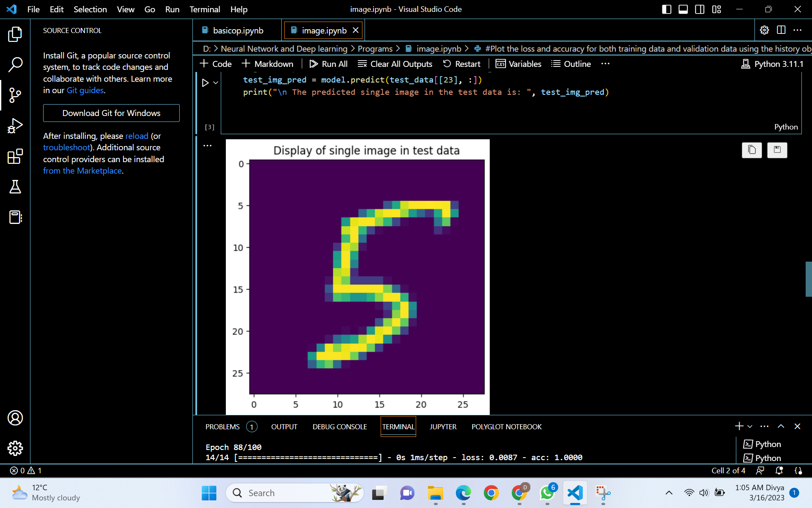Image resolution: width=812 pixels, height=508 pixels.
Task: Open the Explorer view in the activity bar
Action: pos(15,34)
